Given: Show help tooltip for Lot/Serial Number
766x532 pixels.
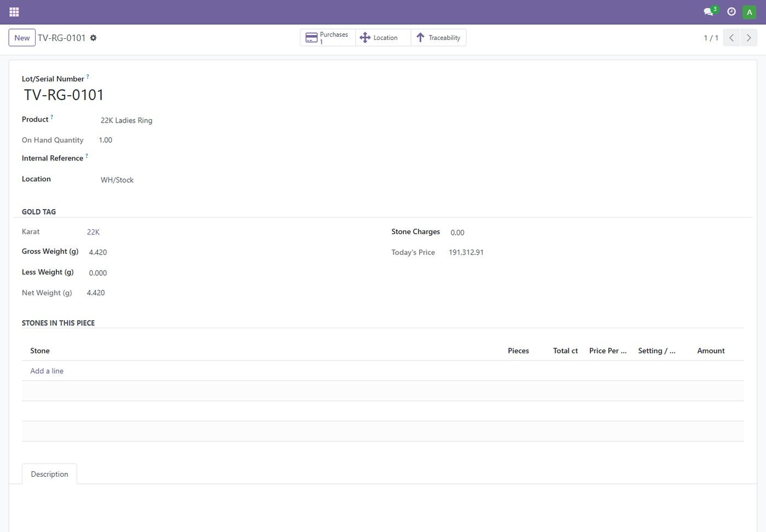Looking at the screenshot, I should pyautogui.click(x=88, y=77).
